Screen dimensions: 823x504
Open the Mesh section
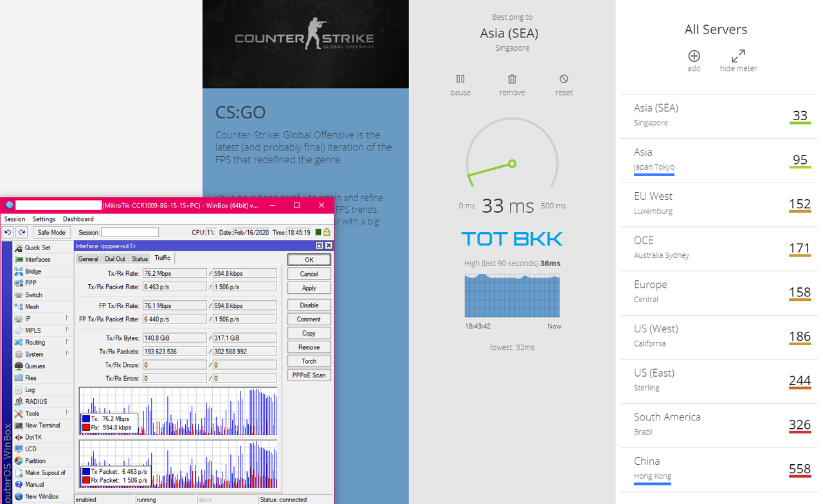point(32,307)
